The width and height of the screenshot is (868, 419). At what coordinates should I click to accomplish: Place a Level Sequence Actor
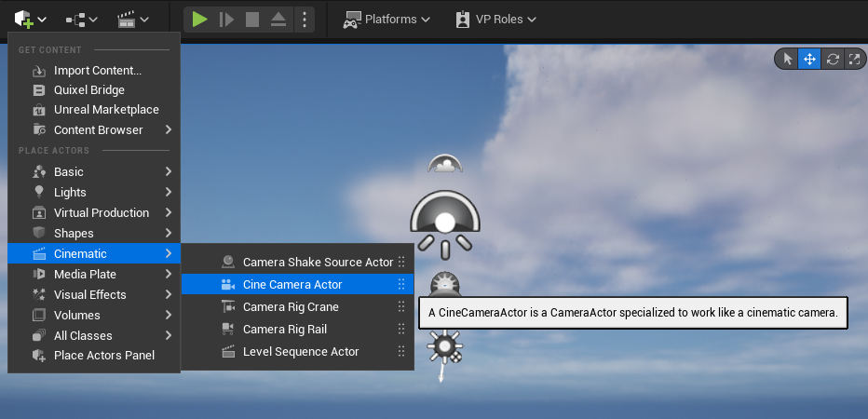(298, 352)
